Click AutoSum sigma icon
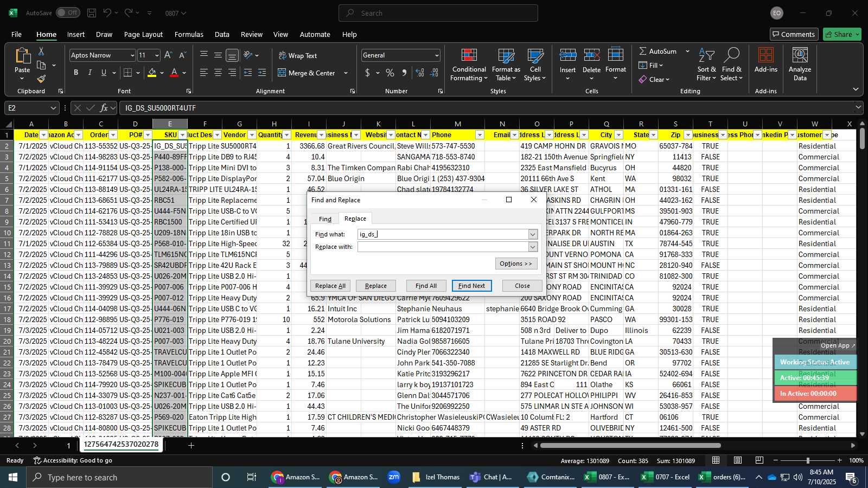Image resolution: width=868 pixels, height=488 pixels. [643, 51]
